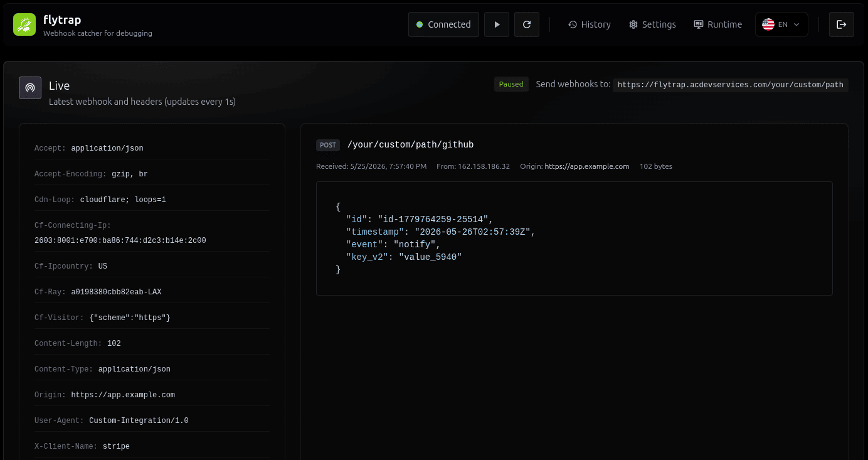Click the logout icon button
The height and width of the screenshot is (460, 868).
coord(842,24)
